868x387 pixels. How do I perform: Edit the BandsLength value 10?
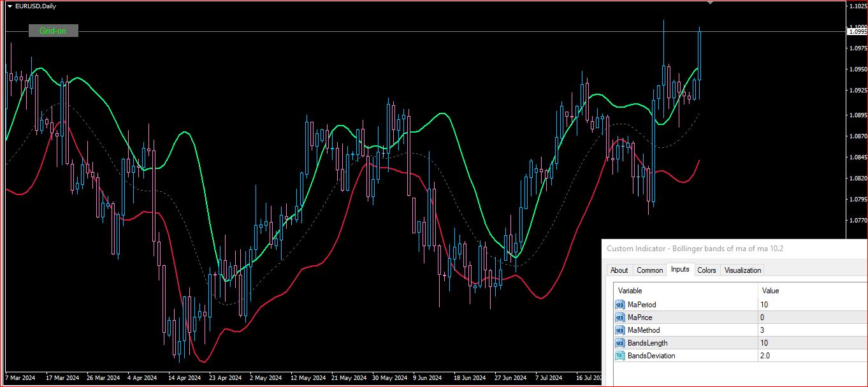[x=813, y=343]
